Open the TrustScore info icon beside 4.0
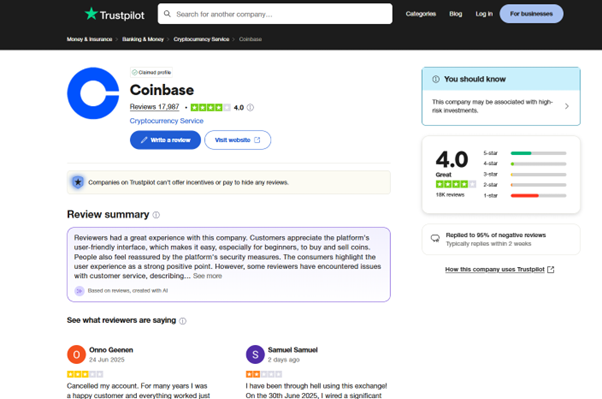Viewport: 602px width, 399px height. tap(250, 108)
